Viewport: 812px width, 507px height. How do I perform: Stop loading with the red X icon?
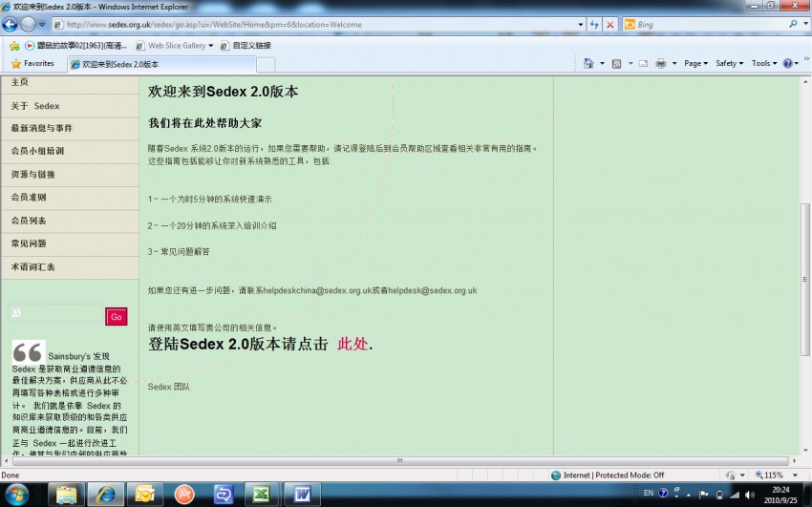coord(610,24)
